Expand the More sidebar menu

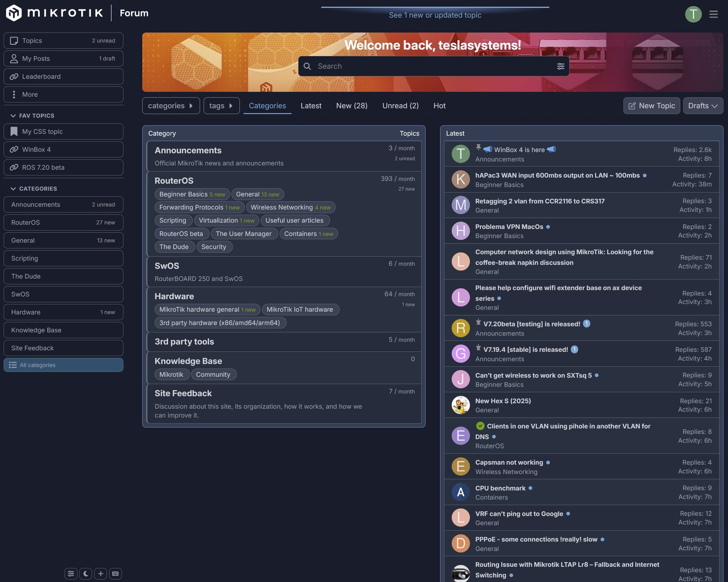(63, 94)
